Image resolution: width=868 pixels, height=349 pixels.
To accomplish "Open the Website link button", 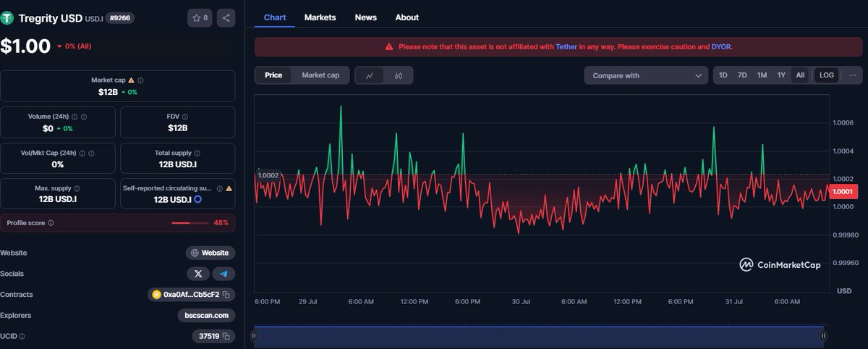I will [210, 253].
